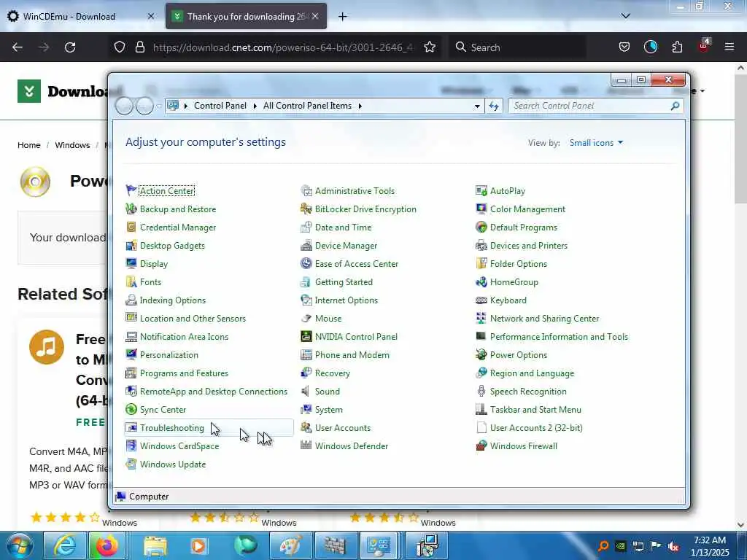The height and width of the screenshot is (560, 747).
Task: Open Windows Update link
Action: [x=173, y=464]
